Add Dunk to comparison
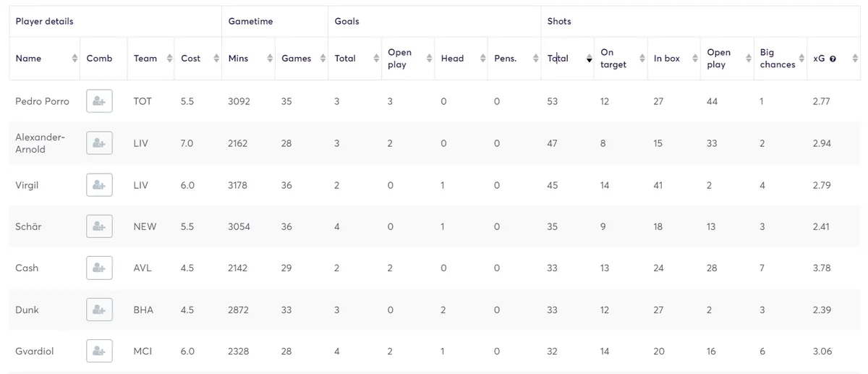 (x=99, y=310)
